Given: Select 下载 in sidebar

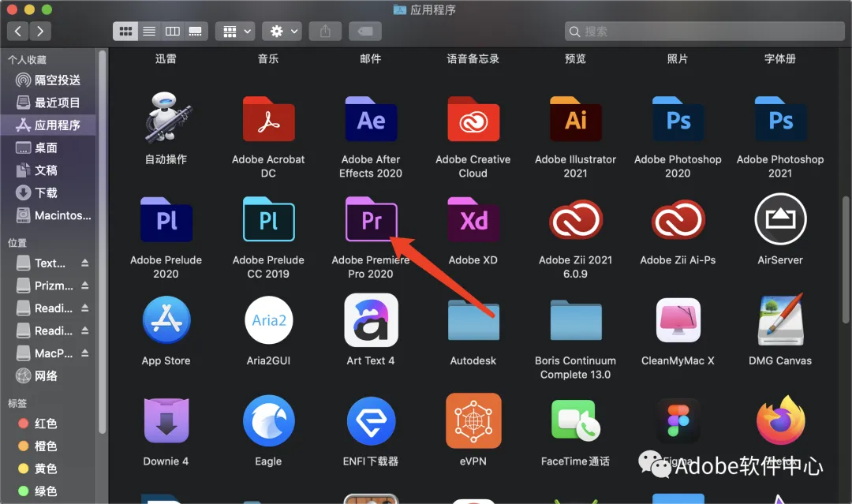Looking at the screenshot, I should (48, 192).
